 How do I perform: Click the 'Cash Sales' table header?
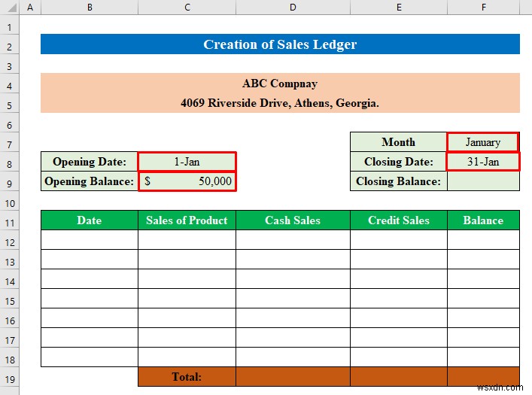(293, 220)
